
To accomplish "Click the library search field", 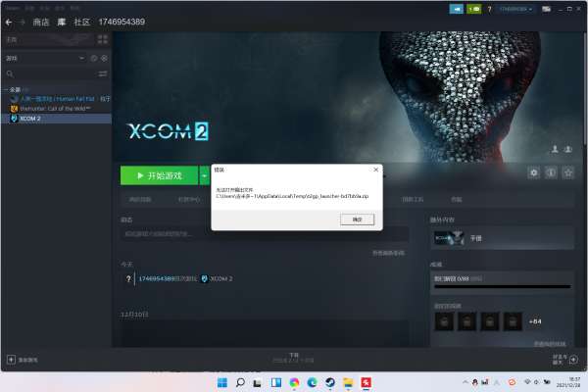I will 51,73.
